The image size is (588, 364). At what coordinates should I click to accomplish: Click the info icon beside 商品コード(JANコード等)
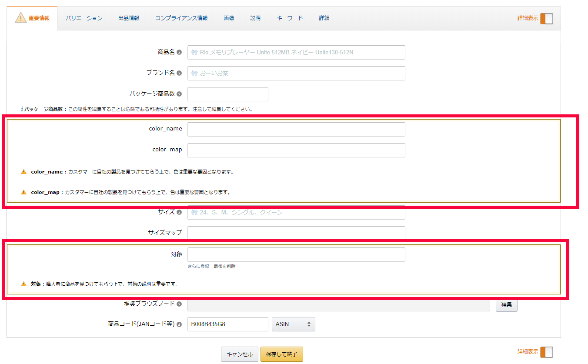click(x=179, y=324)
